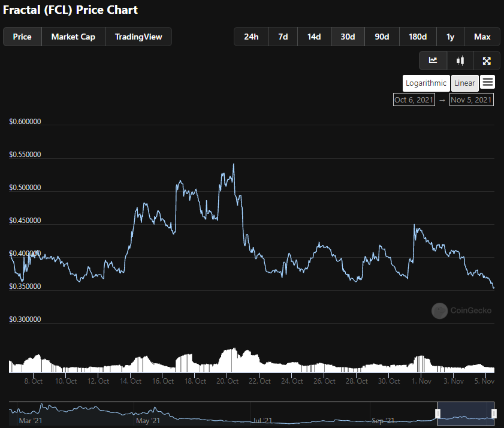Click the 10. Oct date label

click(x=66, y=381)
